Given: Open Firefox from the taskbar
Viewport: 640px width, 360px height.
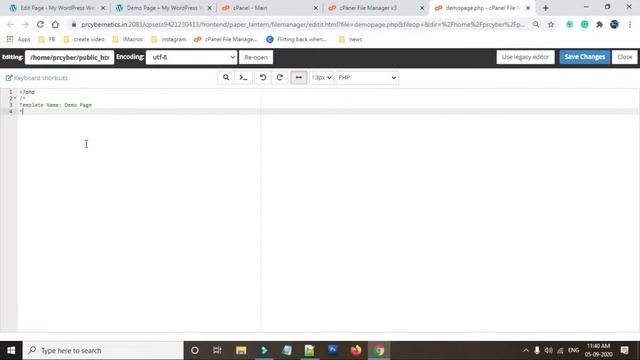Looking at the screenshot, I should click(356, 350).
